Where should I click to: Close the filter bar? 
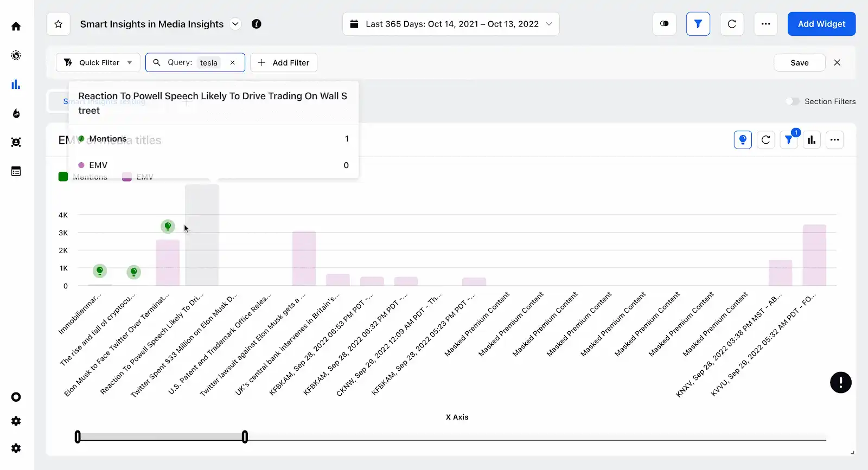837,62
